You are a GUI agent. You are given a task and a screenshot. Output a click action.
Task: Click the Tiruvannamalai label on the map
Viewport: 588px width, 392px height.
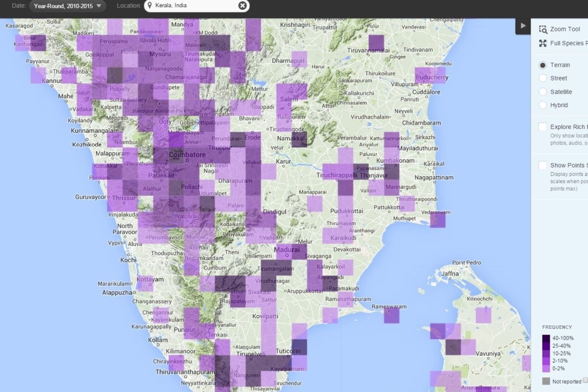(x=368, y=50)
